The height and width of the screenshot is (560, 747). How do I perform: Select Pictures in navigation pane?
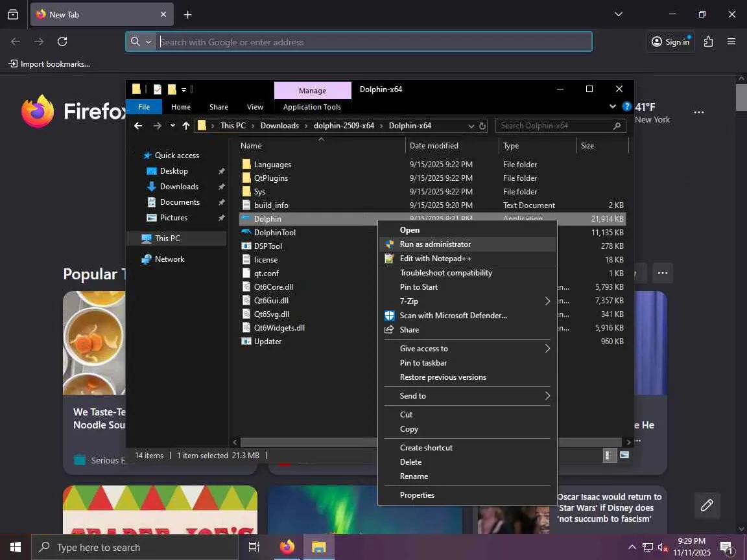pos(173,218)
